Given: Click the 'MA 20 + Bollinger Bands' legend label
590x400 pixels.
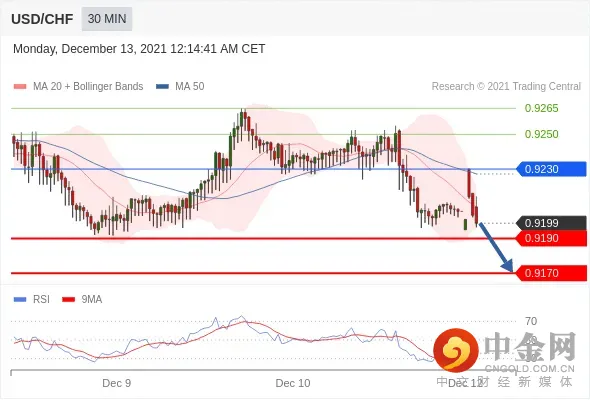Looking at the screenshot, I should [88, 87].
